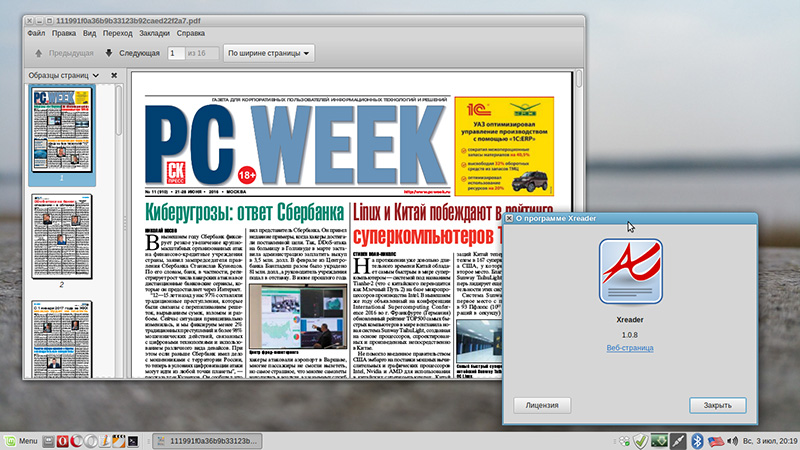Launch Opera from the red square O icon

point(62,441)
